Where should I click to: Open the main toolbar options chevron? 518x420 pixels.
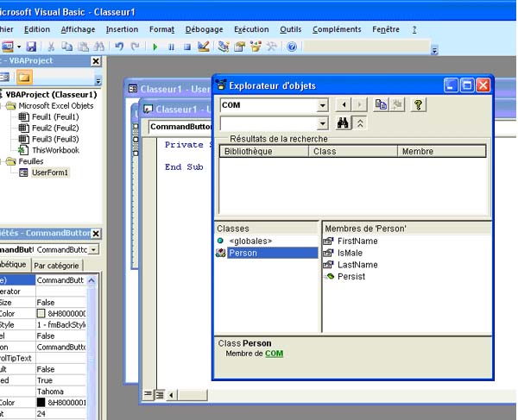pos(435,50)
